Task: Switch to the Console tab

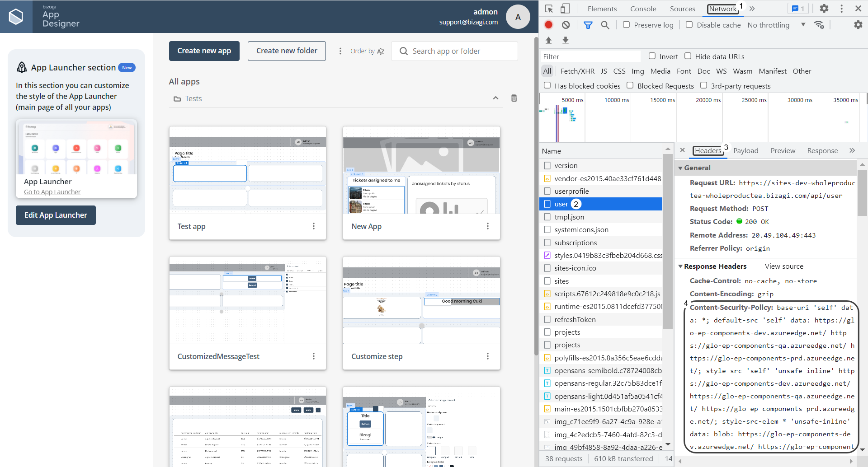Action: (643, 9)
